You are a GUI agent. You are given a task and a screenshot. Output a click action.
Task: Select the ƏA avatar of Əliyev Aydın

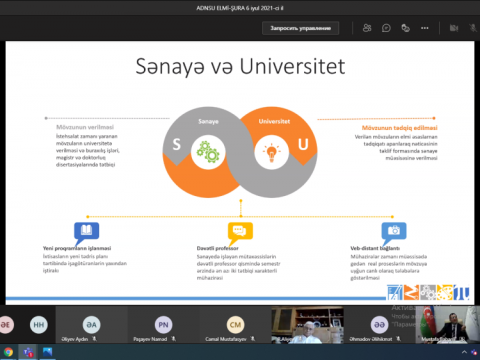coord(91,324)
